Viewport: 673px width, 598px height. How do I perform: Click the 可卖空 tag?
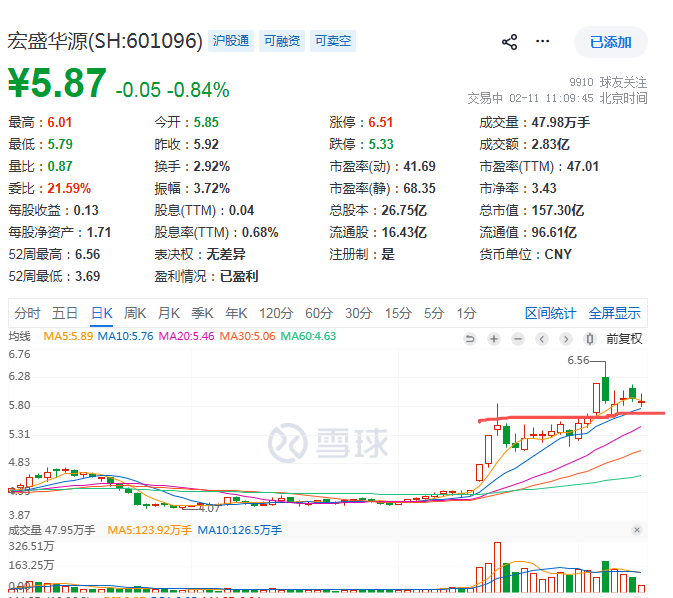pos(333,41)
